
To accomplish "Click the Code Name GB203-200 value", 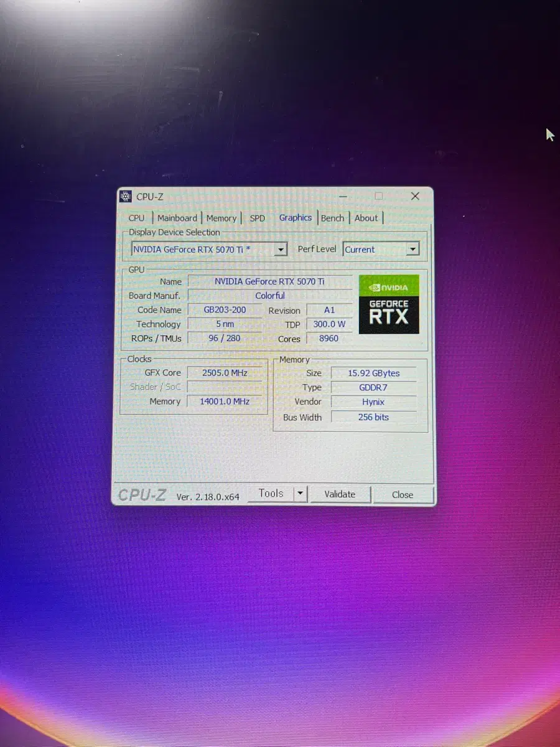I will tap(225, 310).
